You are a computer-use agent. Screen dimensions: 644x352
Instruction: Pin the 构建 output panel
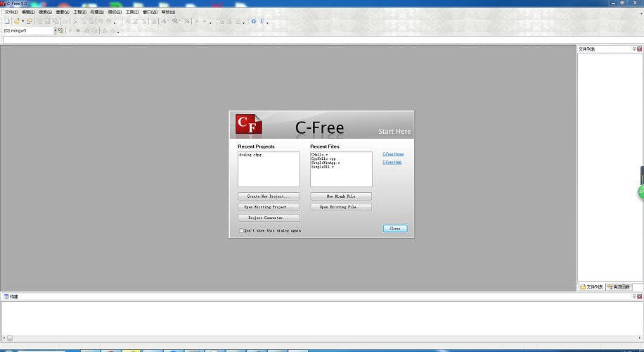pos(633,296)
